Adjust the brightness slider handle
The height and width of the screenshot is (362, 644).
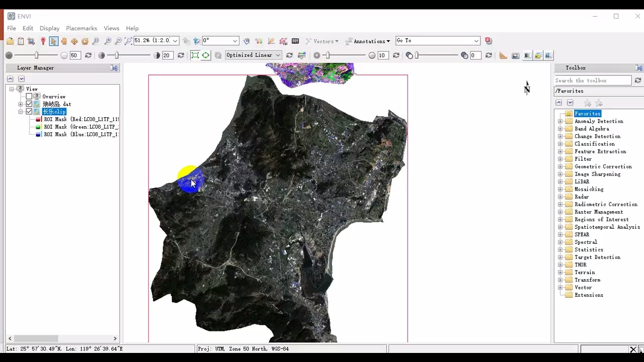point(36,55)
